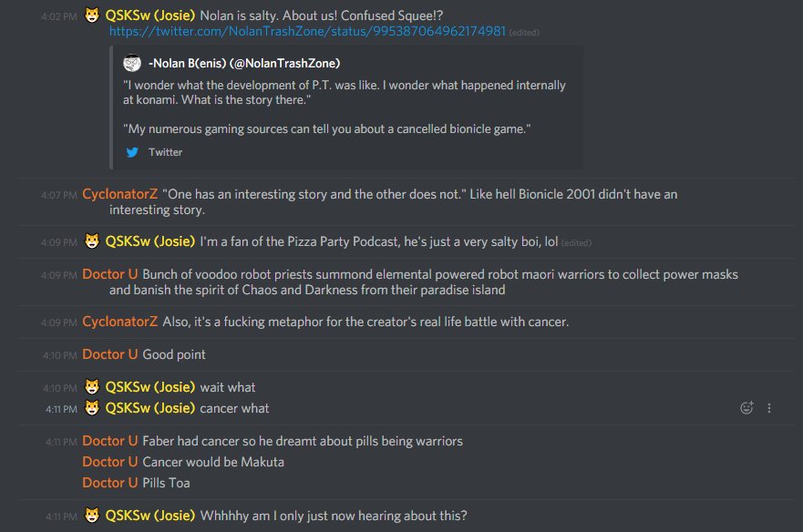This screenshot has width=803, height=532.
Task: Click the Twitter label in the embed footer
Action: tap(165, 152)
